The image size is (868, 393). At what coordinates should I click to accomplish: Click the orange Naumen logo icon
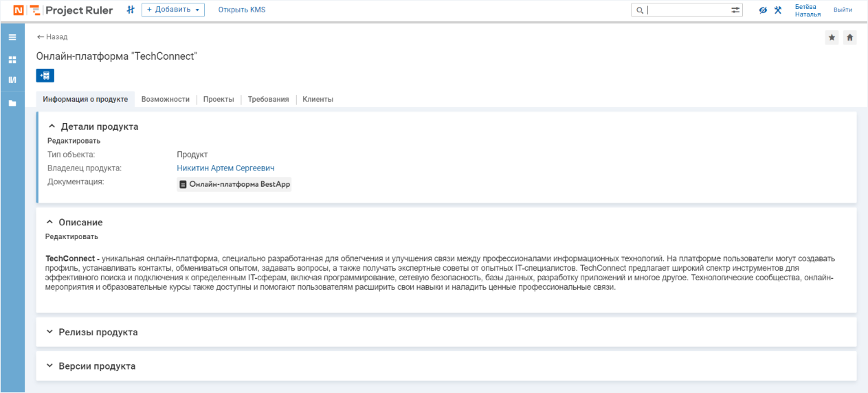[x=19, y=10]
